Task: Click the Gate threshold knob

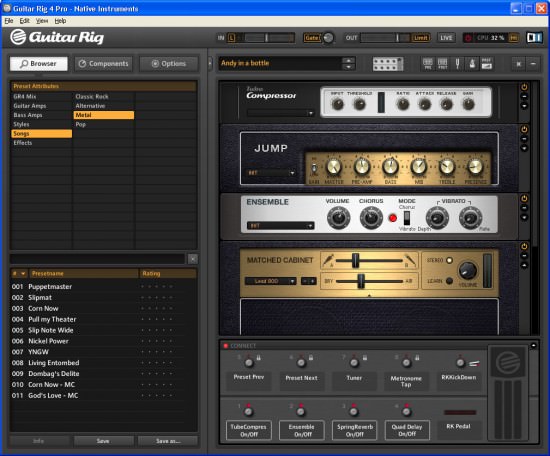Action: coord(328,38)
